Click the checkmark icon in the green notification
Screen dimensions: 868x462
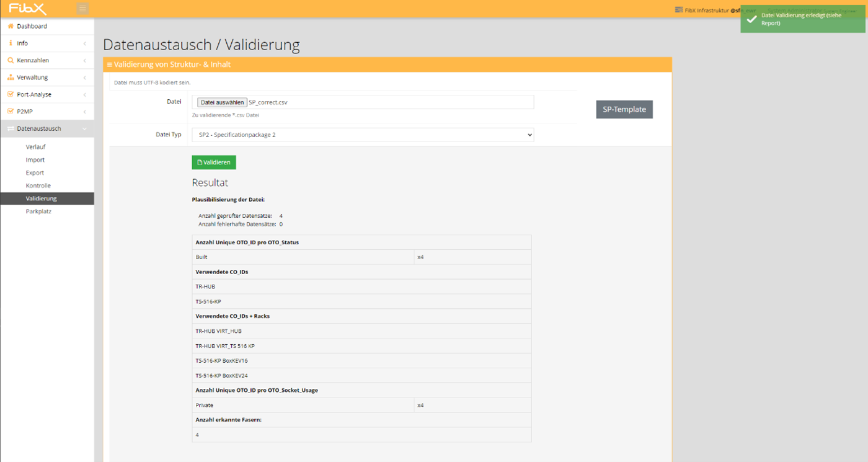pyautogui.click(x=751, y=19)
